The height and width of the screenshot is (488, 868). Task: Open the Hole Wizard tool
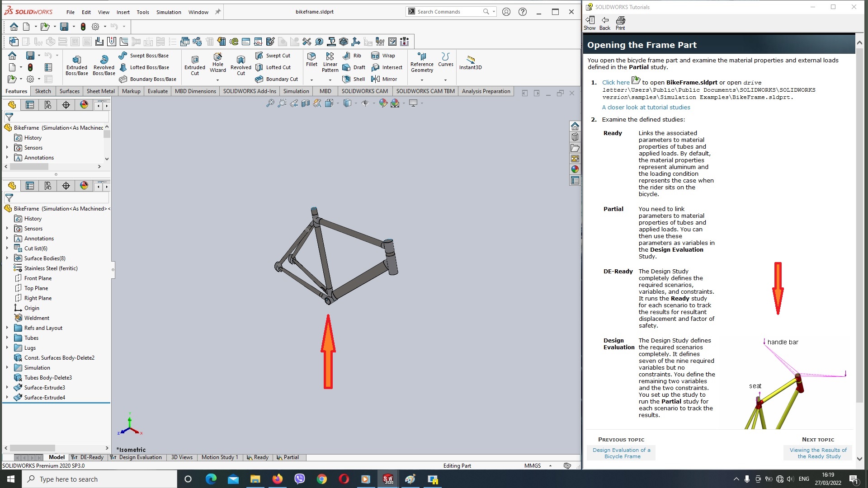pyautogui.click(x=217, y=62)
